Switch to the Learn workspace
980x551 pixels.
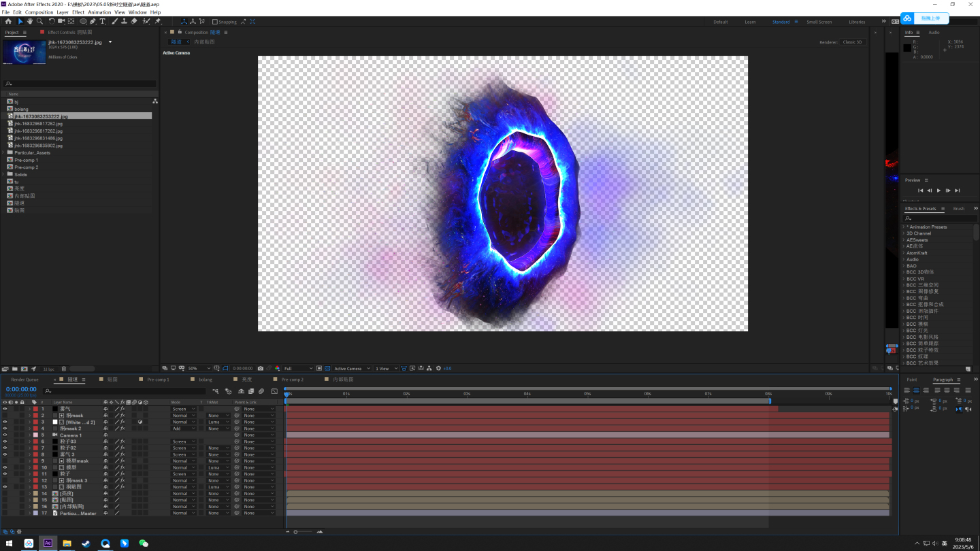pyautogui.click(x=750, y=22)
